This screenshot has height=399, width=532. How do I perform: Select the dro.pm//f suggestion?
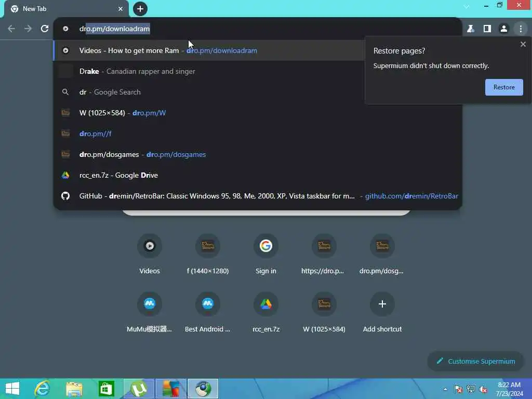coord(258,134)
